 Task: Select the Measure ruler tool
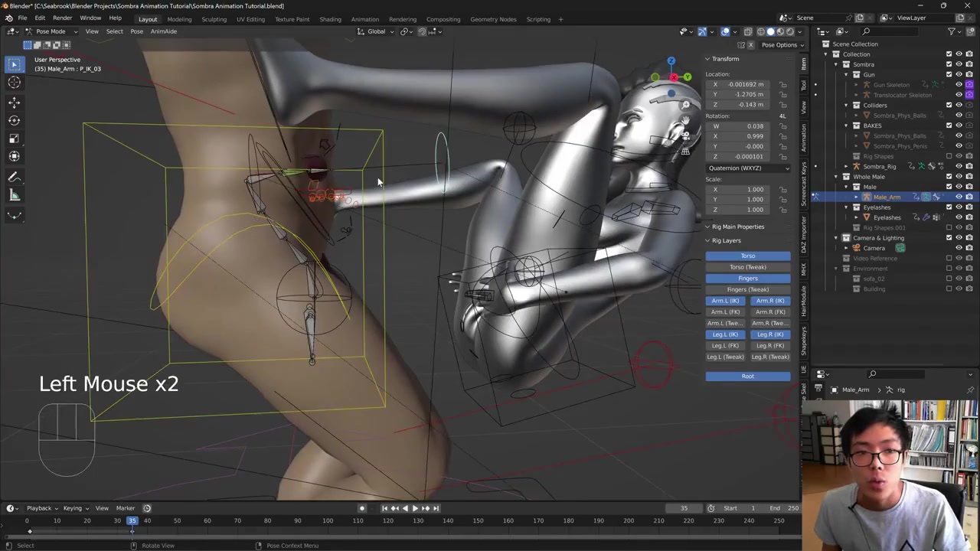pyautogui.click(x=14, y=195)
